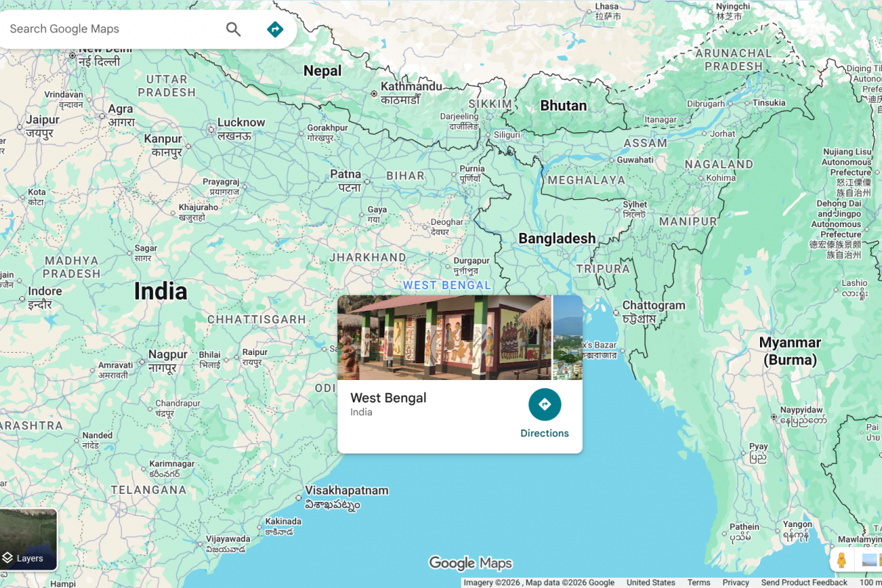Image resolution: width=882 pixels, height=588 pixels.
Task: Click the Bangladesh country label
Action: [x=557, y=238]
